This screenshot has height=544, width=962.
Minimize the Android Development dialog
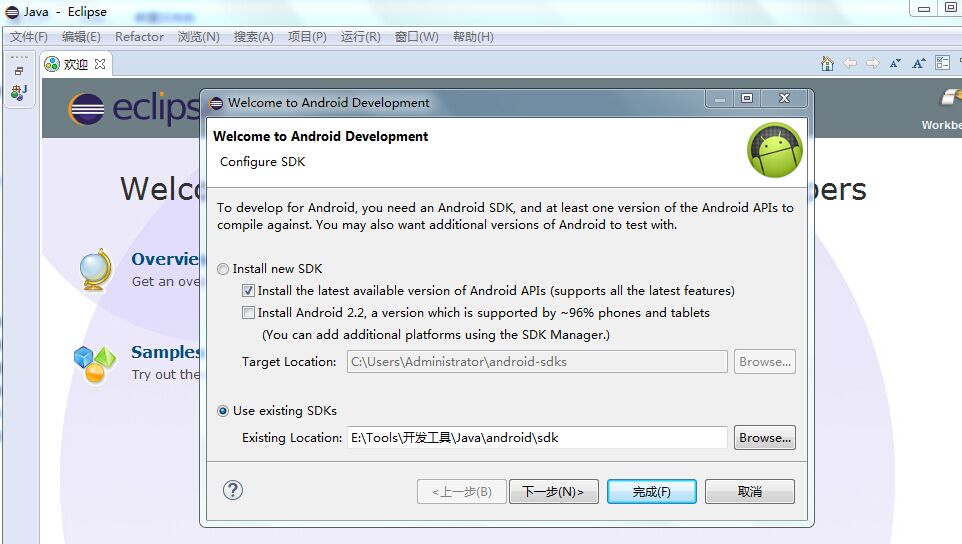[720, 98]
